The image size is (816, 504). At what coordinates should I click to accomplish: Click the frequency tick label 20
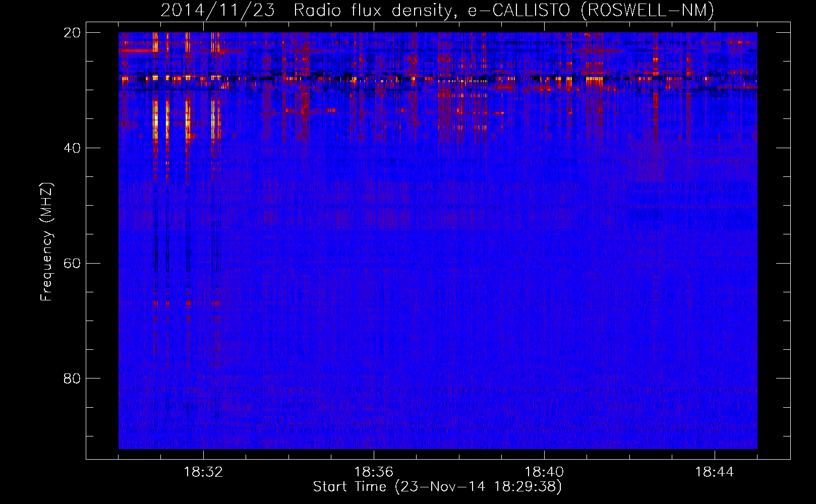pos(72,33)
